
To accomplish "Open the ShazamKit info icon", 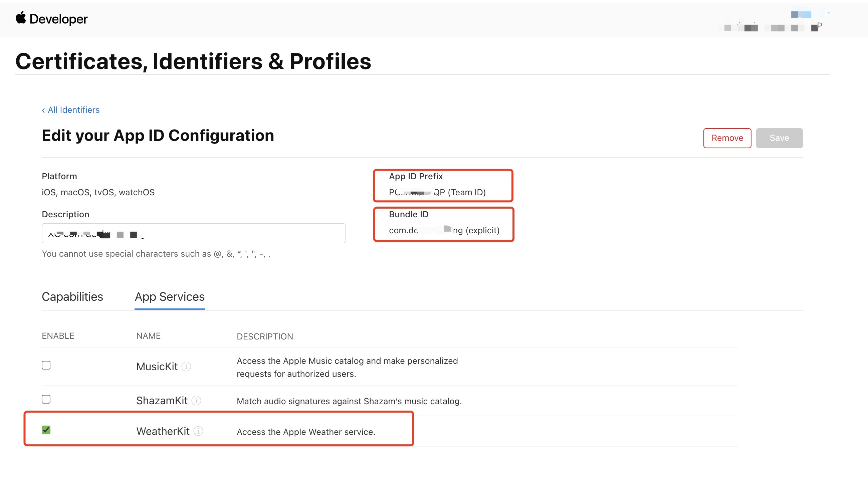I will pyautogui.click(x=196, y=400).
